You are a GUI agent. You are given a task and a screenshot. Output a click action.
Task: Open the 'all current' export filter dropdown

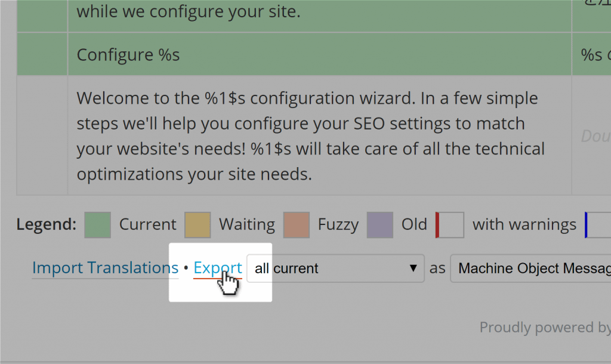point(335,268)
